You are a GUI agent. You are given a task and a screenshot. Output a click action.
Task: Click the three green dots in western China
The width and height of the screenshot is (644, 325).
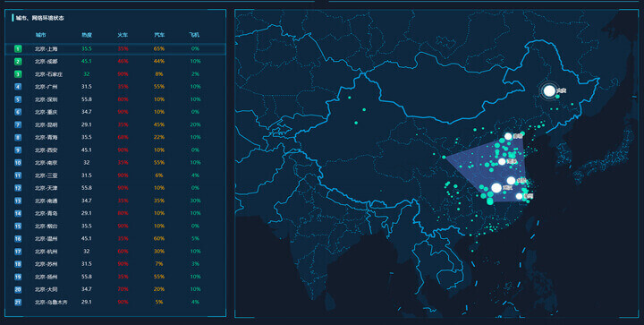[x=357, y=110]
